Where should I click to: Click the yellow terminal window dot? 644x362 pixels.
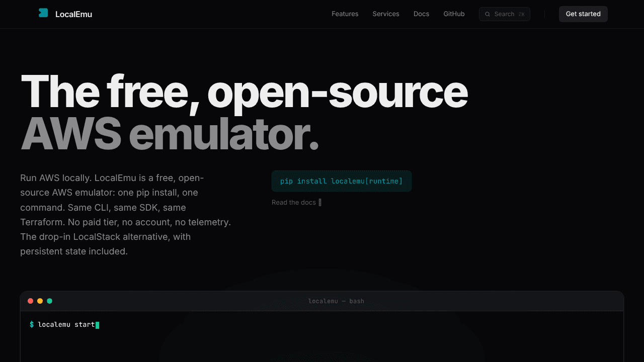coord(40,301)
